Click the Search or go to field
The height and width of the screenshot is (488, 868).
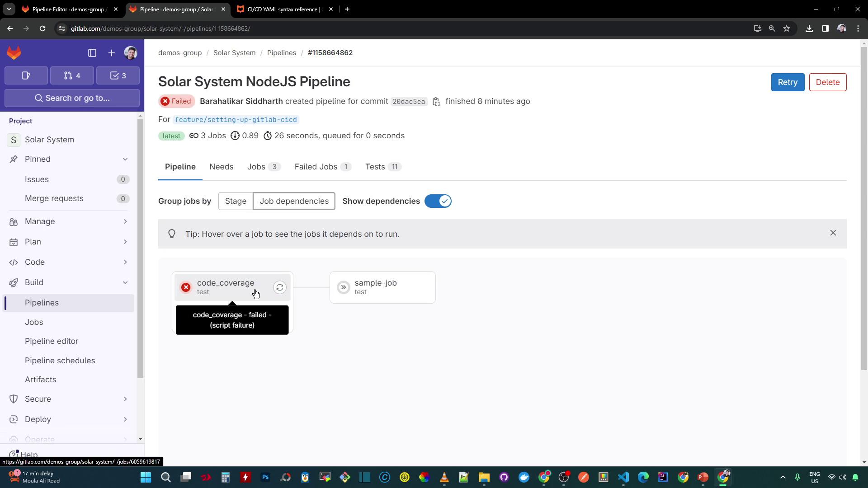pyautogui.click(x=72, y=98)
